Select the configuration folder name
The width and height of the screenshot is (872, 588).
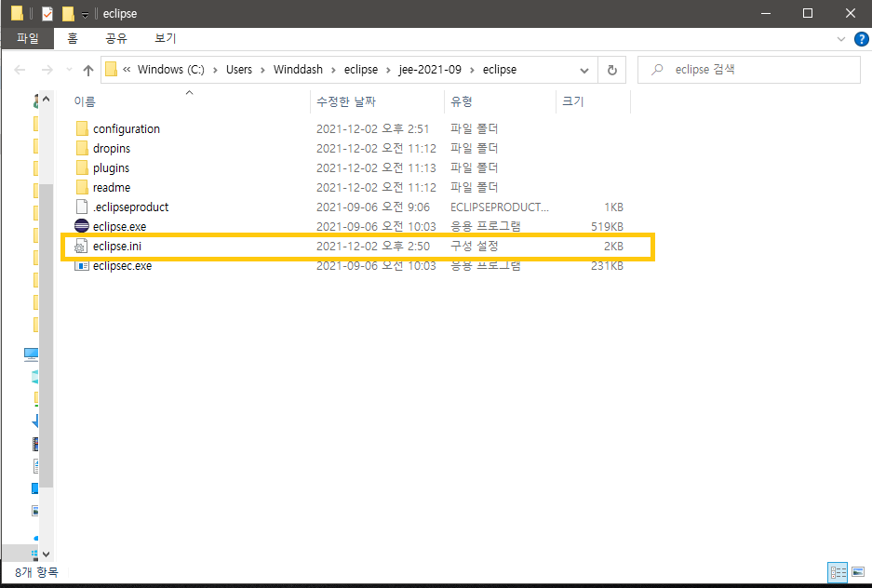[x=127, y=129]
